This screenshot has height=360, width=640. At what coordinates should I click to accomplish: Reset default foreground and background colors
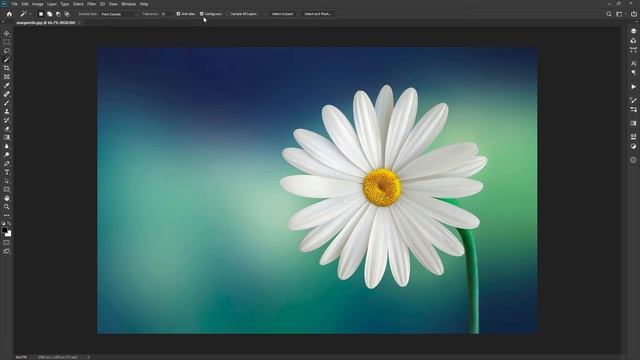click(x=3, y=224)
